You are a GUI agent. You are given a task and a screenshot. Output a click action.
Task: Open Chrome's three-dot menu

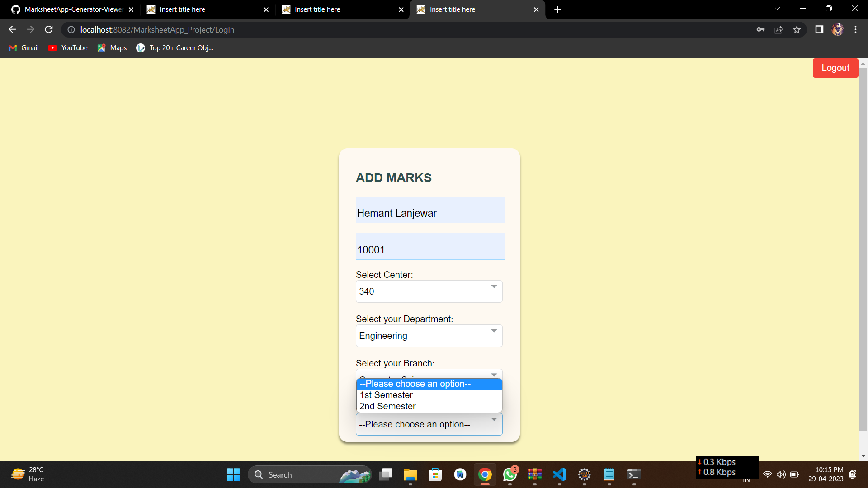855,29
